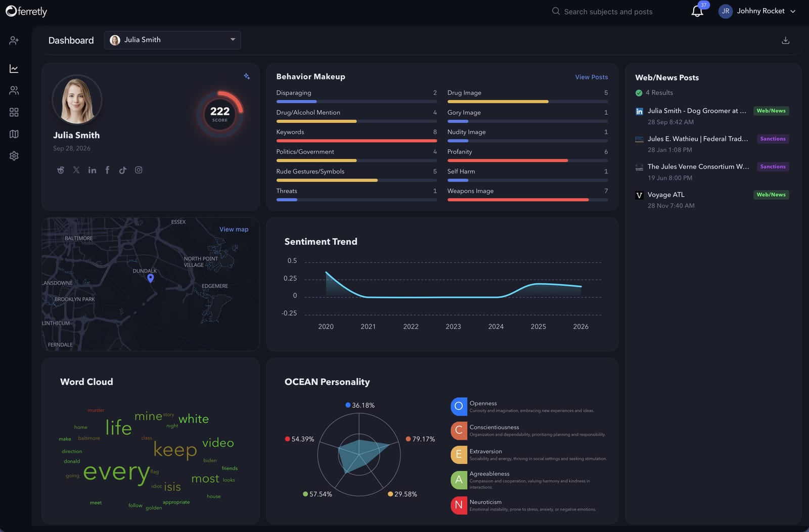809x532 pixels.
Task: Open Jules E. Wathieu Federal Trade post
Action: click(698, 139)
